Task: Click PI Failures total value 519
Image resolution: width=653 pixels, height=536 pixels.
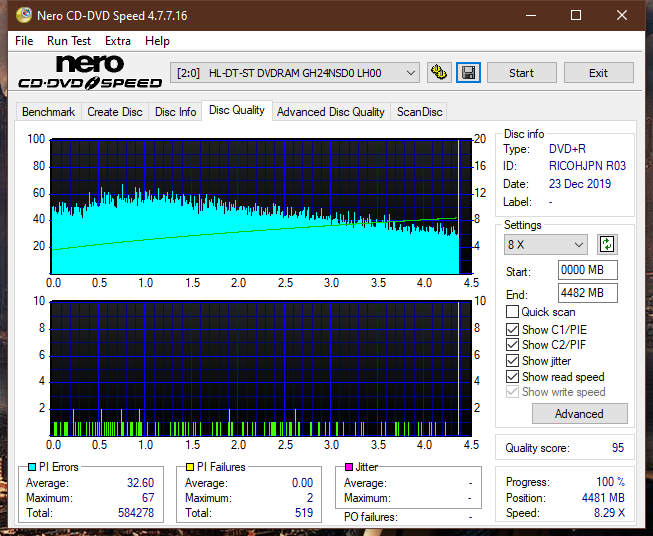Action: [x=304, y=513]
